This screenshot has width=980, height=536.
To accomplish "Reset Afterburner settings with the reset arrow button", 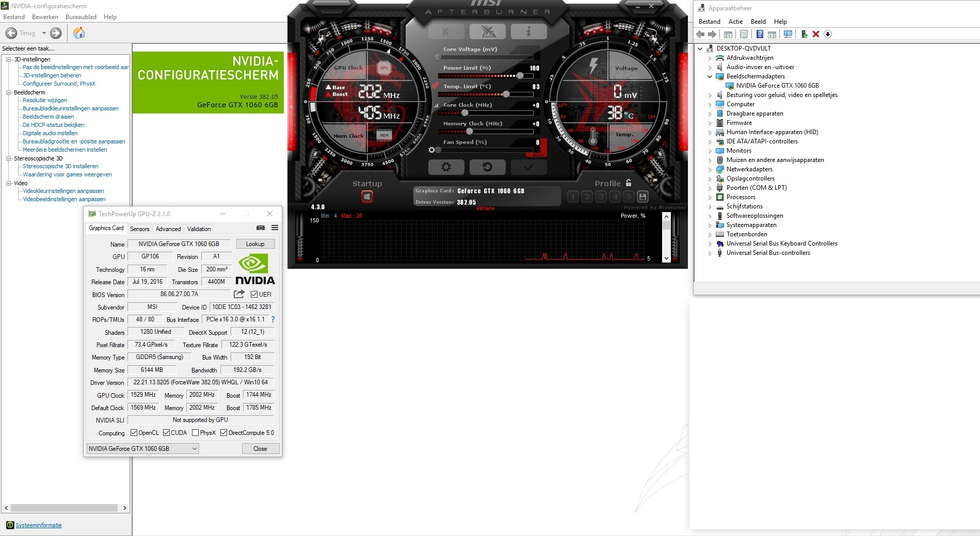I will [x=487, y=167].
